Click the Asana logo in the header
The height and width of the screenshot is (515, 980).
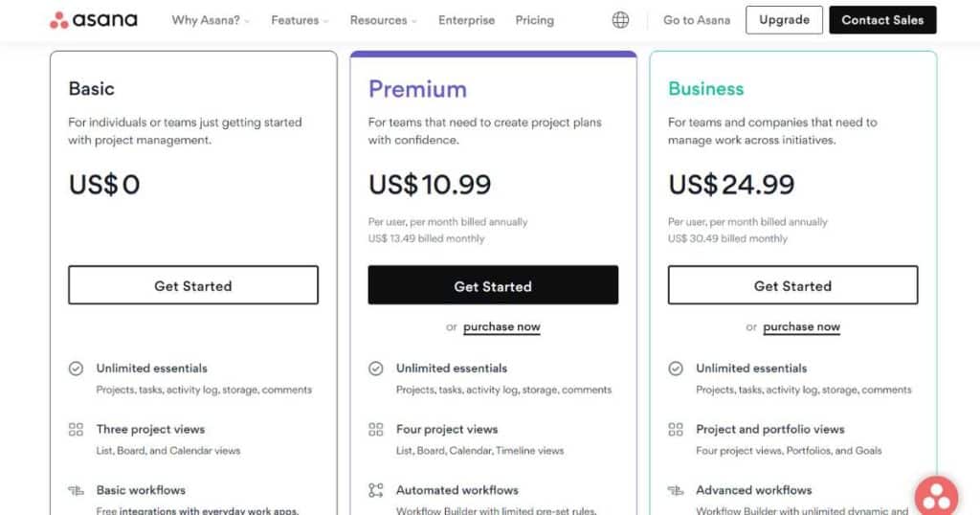pos(94,20)
